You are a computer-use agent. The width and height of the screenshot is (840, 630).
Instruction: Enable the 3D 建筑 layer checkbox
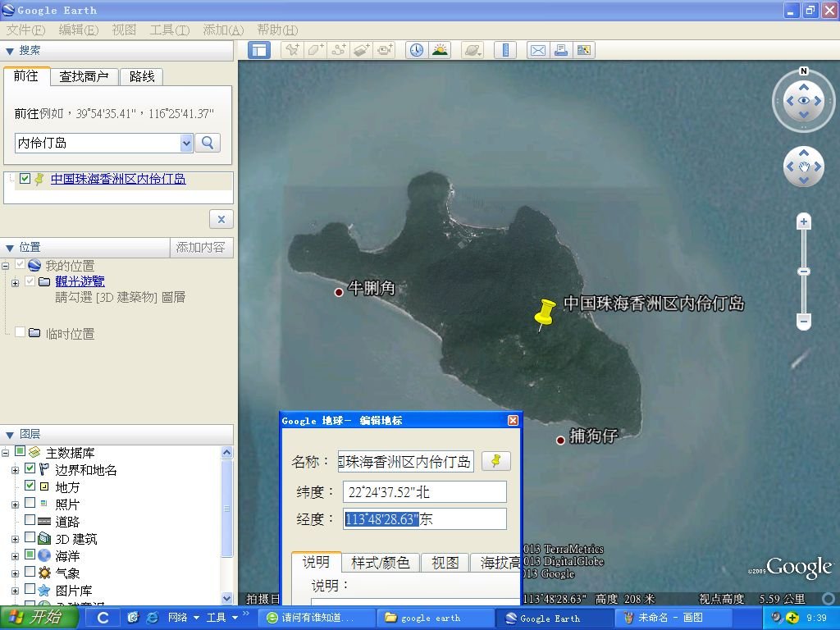(x=30, y=536)
